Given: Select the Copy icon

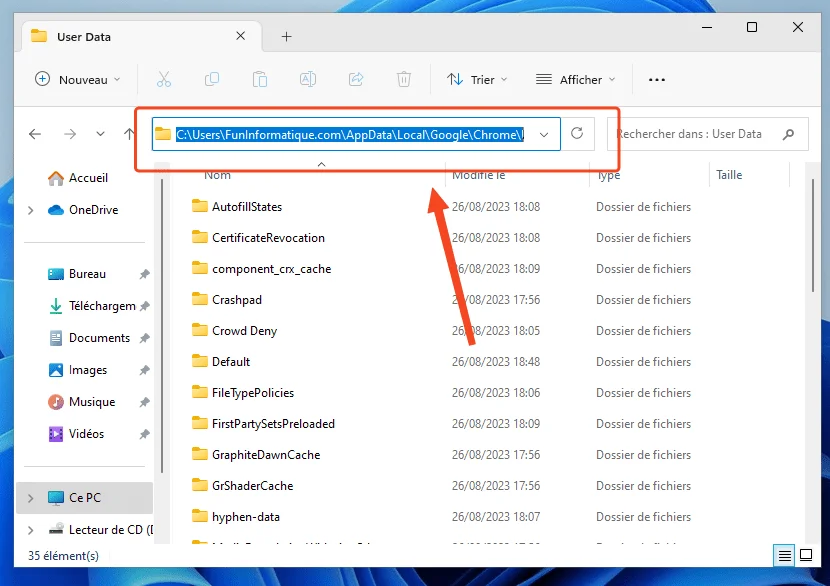Looking at the screenshot, I should click(x=212, y=79).
